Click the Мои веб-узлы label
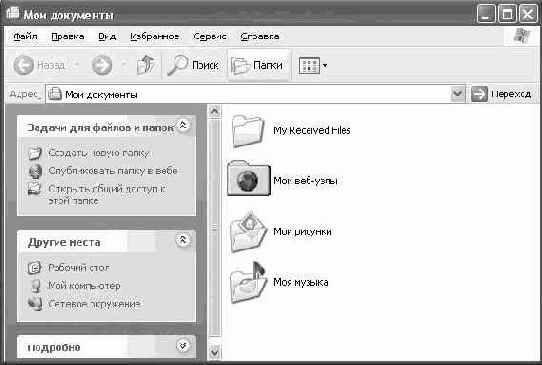 point(305,181)
